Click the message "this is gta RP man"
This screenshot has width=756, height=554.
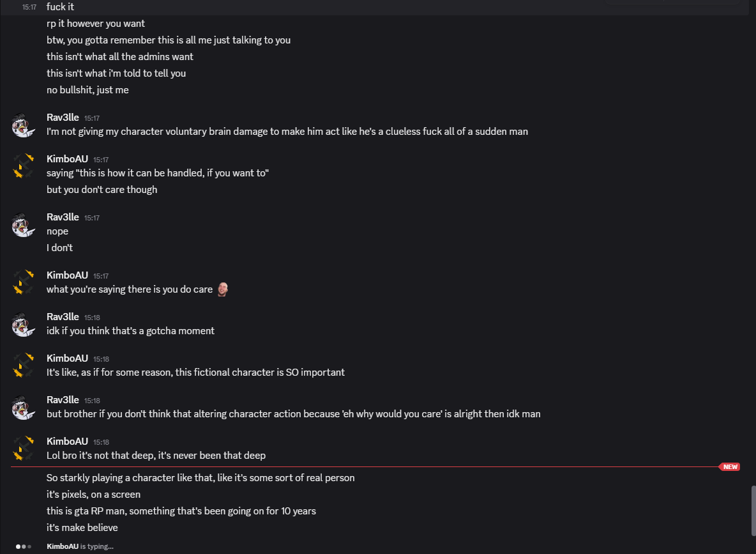pyautogui.click(x=181, y=511)
